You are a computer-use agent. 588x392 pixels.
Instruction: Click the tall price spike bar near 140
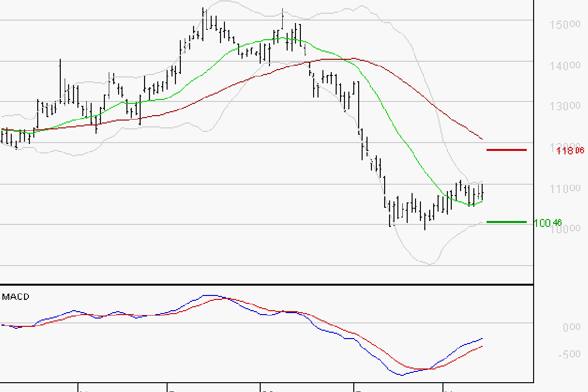60,81
